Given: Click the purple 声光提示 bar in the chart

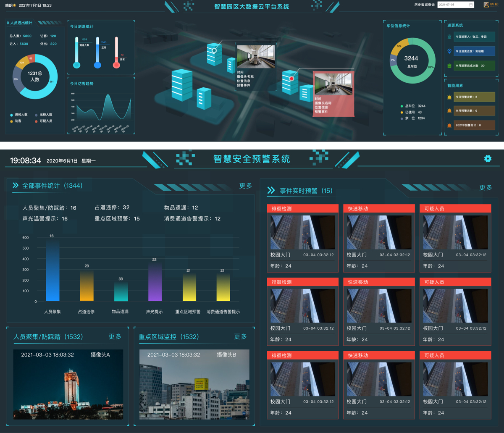Looking at the screenshot, I should [154, 281].
